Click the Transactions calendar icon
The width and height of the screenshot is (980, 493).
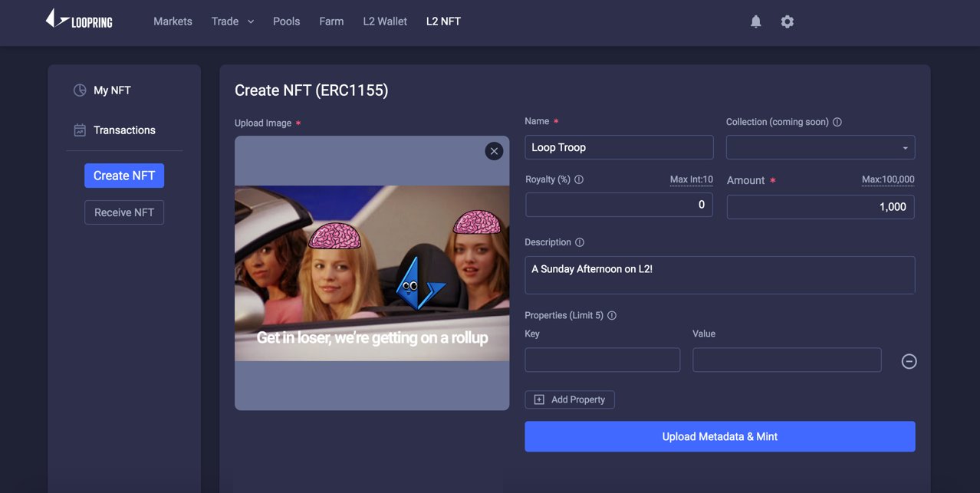pos(80,130)
